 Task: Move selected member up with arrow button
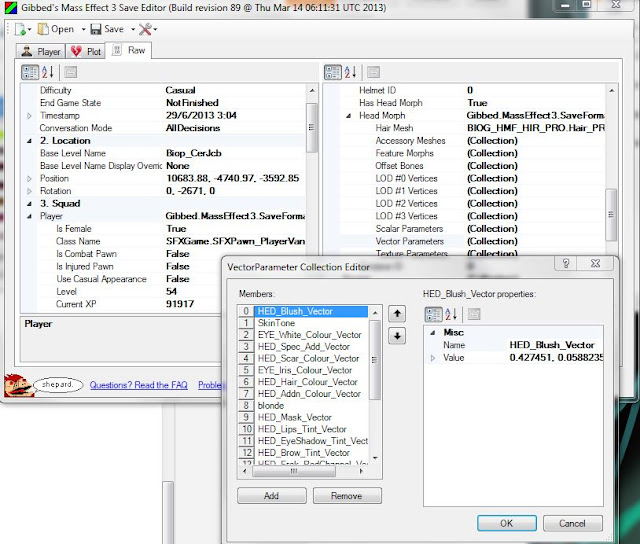coord(397,314)
